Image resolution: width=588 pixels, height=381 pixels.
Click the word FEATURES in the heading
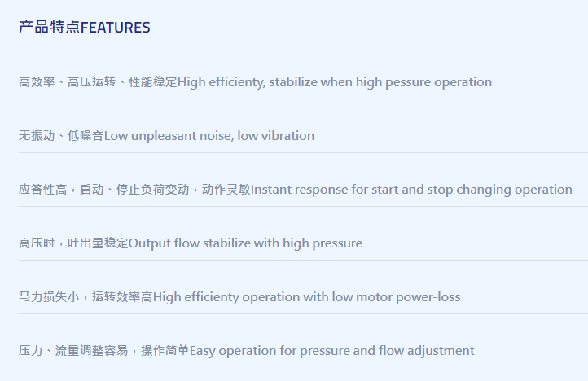pyautogui.click(x=116, y=28)
